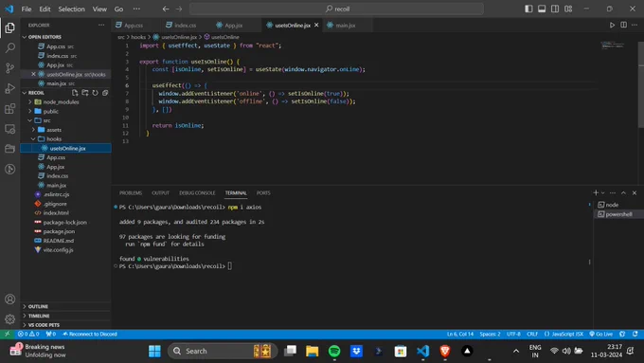Open the Search view in activity bar
This screenshot has width=644, height=363.
9,48
